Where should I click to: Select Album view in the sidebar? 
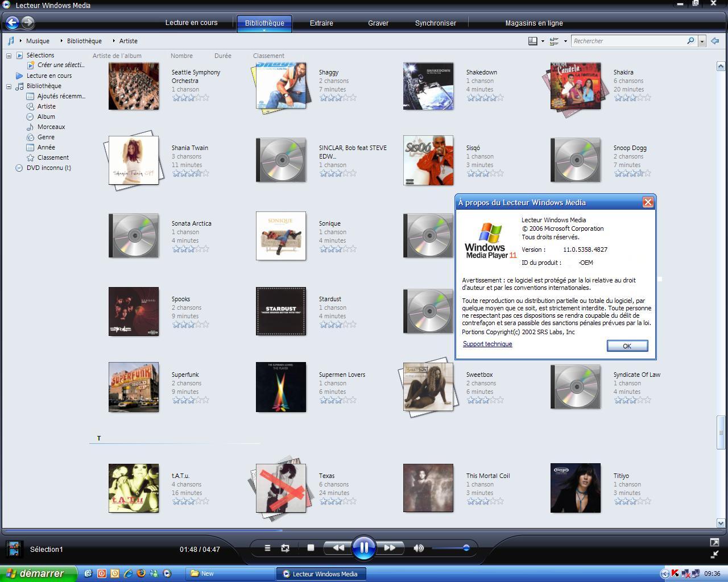pyautogui.click(x=46, y=117)
